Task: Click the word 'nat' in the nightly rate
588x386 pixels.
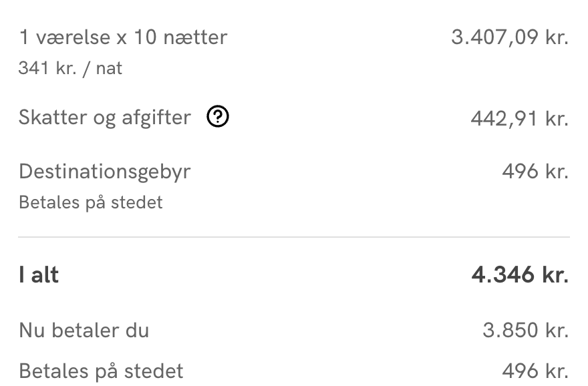Action: click(110, 68)
